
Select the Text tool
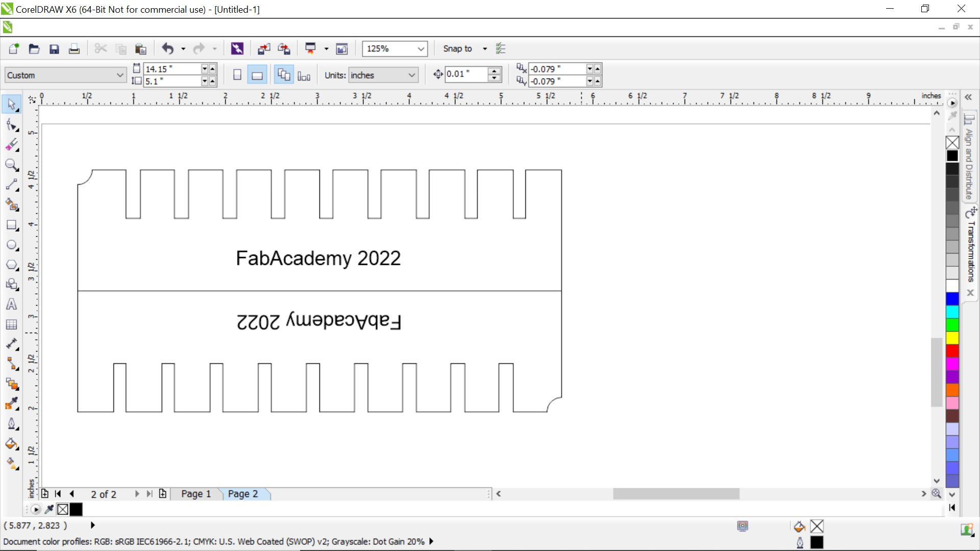coord(11,305)
